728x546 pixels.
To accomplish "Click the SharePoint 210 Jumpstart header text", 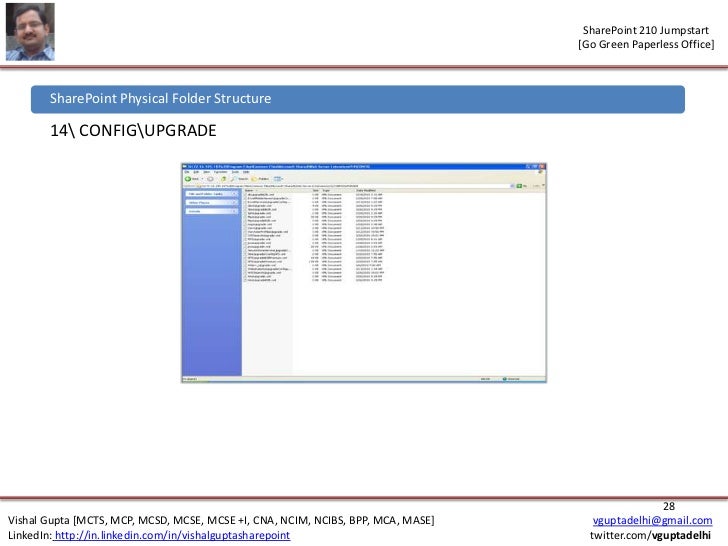I will tap(646, 30).
